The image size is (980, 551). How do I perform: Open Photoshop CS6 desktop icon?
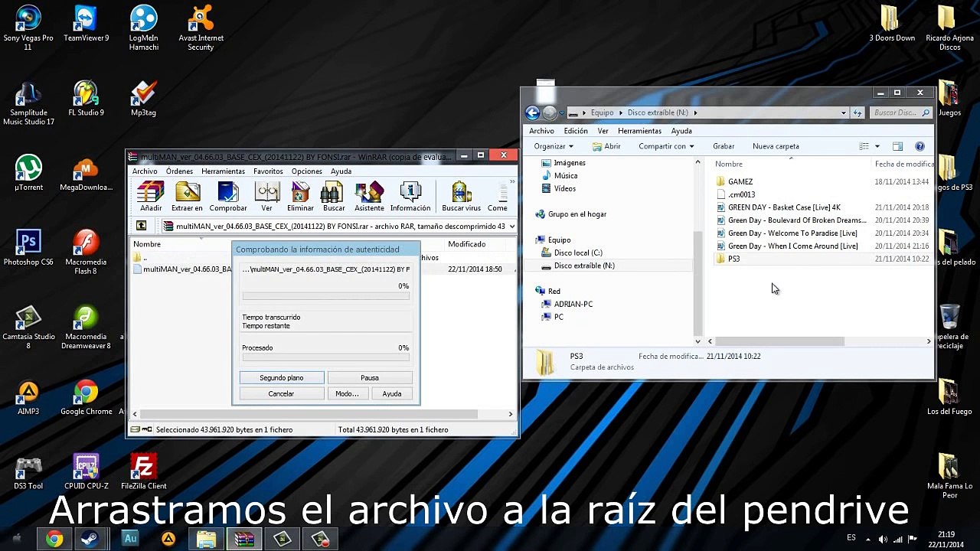coord(28,248)
